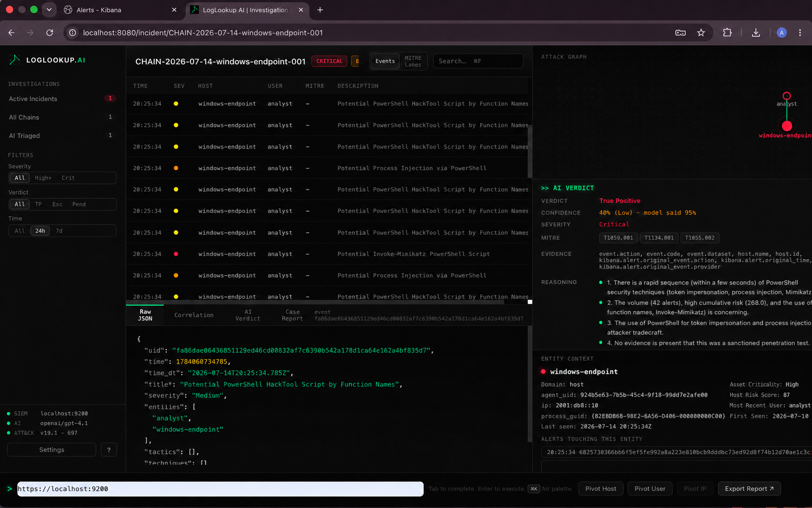
Task: Click the profile avatar icon
Action: 781,33
